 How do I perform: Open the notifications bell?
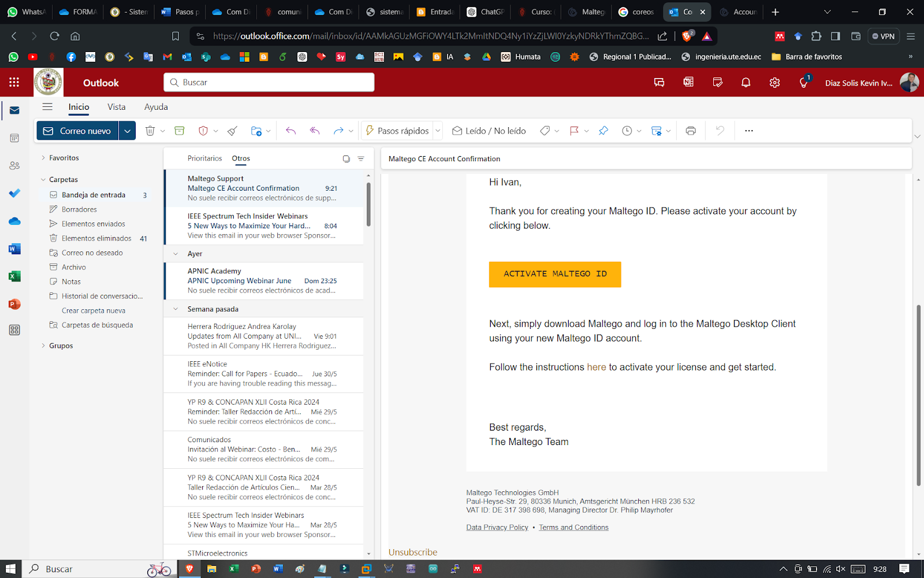pyautogui.click(x=746, y=83)
